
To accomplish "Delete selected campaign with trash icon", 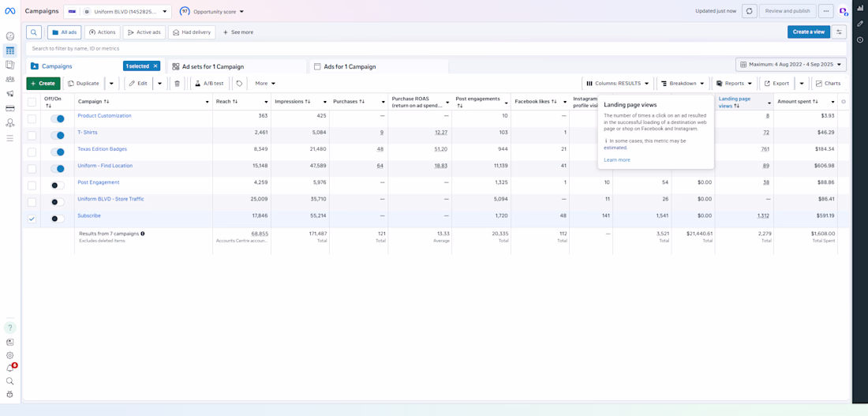I will click(177, 84).
